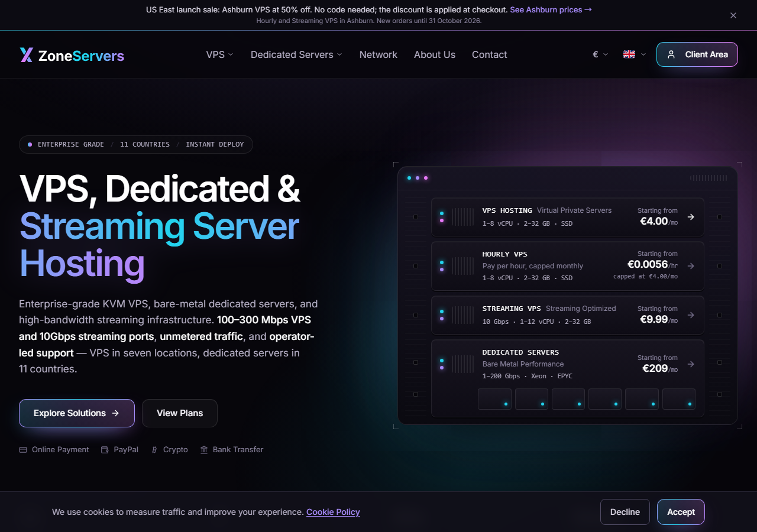Click the 'Pay per hour, capped monthly' text
Image resolution: width=757 pixels, height=532 pixels.
click(x=533, y=266)
